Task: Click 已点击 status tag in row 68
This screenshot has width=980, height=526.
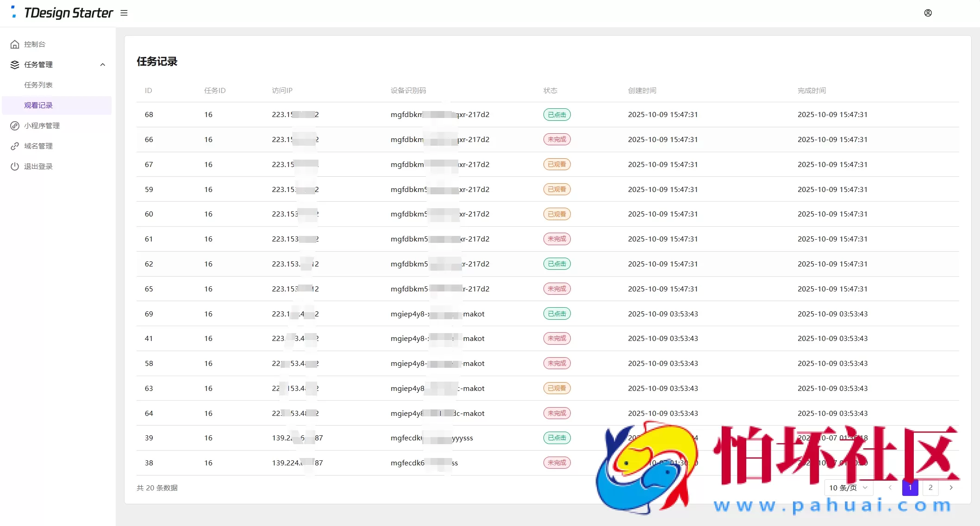Action: pyautogui.click(x=556, y=115)
